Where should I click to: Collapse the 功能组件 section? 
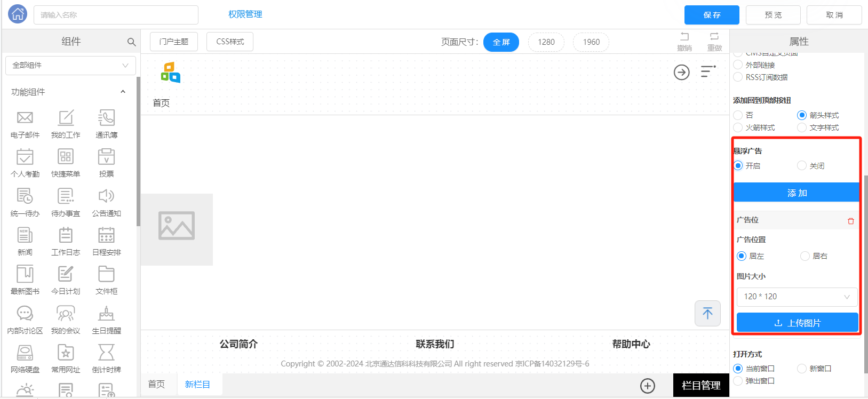[123, 92]
